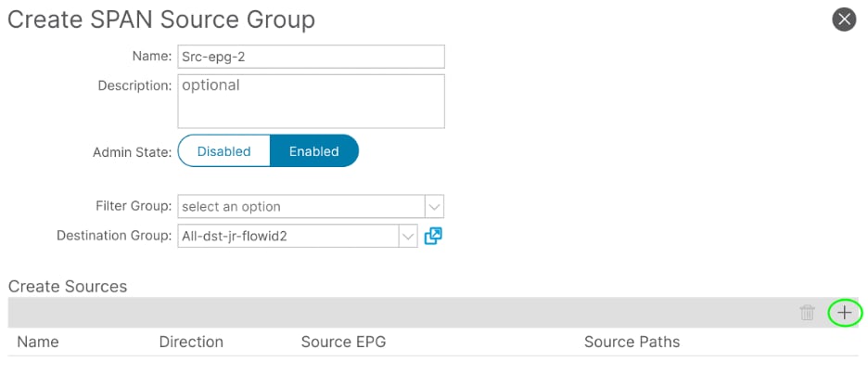Click into the optional Description text area
Image resolution: width=868 pixels, height=388 pixels.
point(311,101)
